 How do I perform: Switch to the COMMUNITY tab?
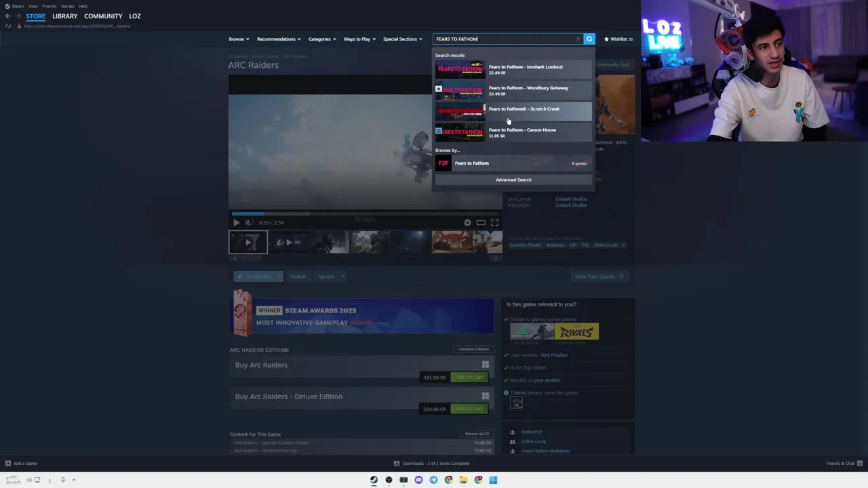pos(103,16)
